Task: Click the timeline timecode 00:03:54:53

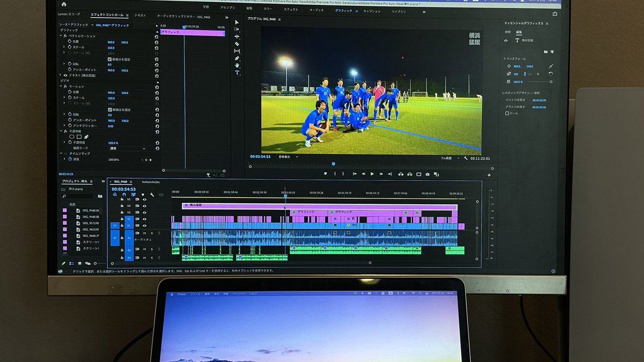Action: pyautogui.click(x=123, y=189)
